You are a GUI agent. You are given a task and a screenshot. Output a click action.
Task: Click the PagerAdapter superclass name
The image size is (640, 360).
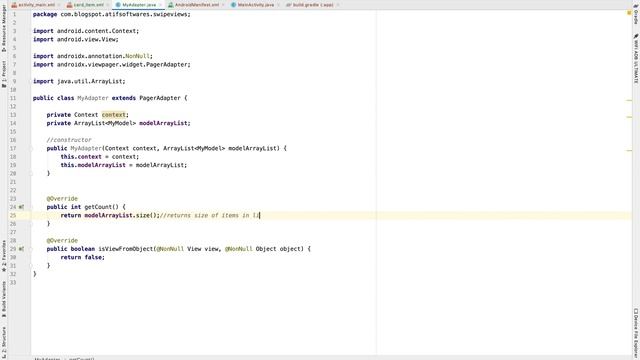tap(160, 98)
